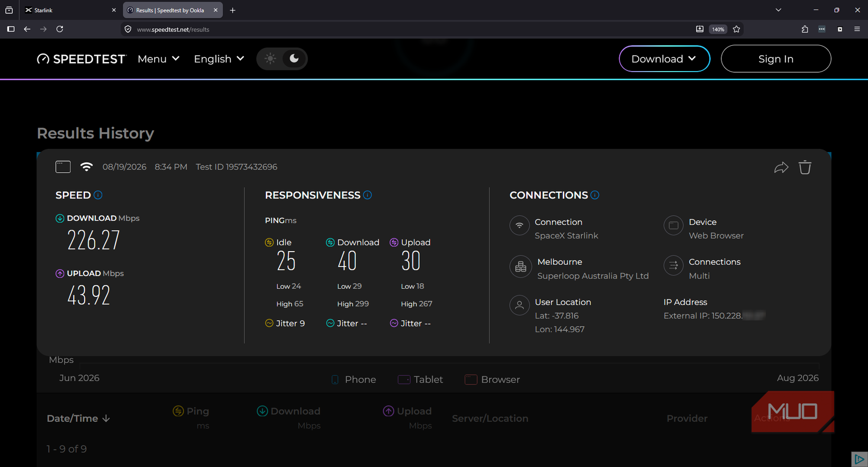Share this test result
The height and width of the screenshot is (467, 868).
tap(781, 167)
